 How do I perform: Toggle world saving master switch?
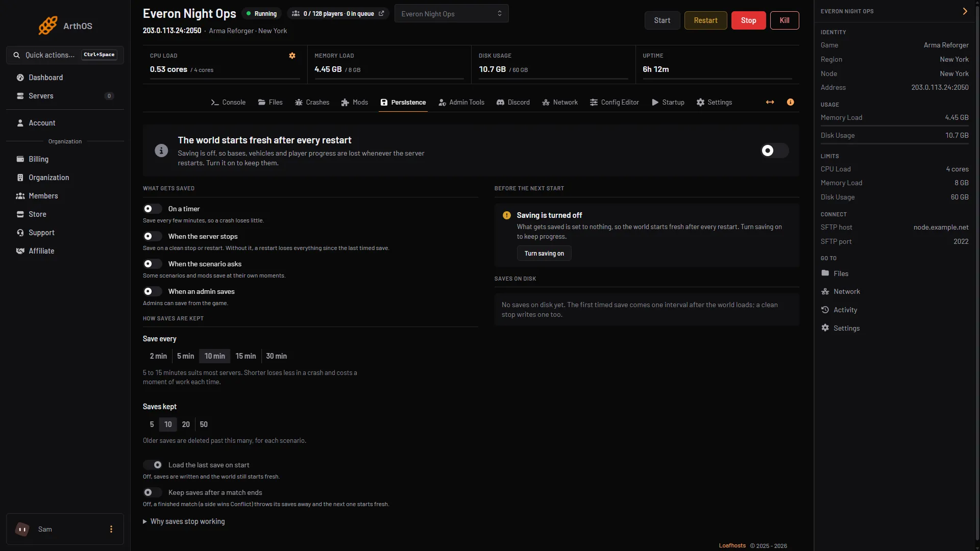pos(774,151)
